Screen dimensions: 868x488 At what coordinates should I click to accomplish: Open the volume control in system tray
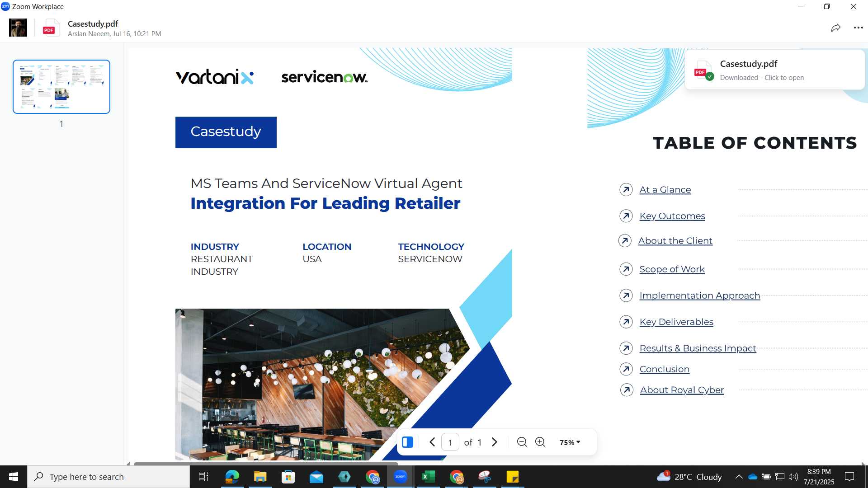pyautogui.click(x=793, y=477)
